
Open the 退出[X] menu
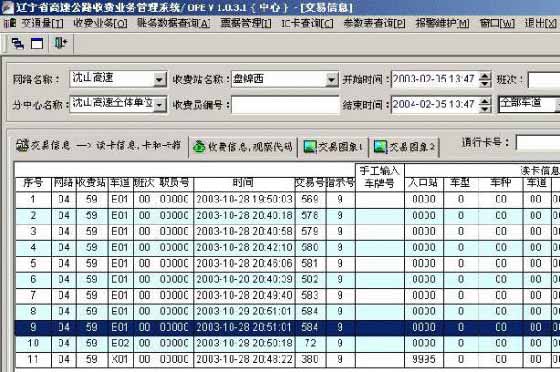[x=540, y=24]
